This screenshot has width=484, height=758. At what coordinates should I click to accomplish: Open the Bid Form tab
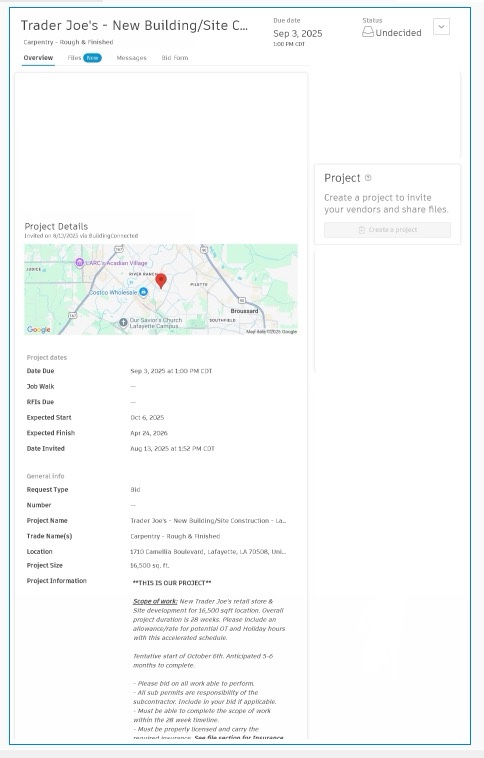(x=175, y=58)
